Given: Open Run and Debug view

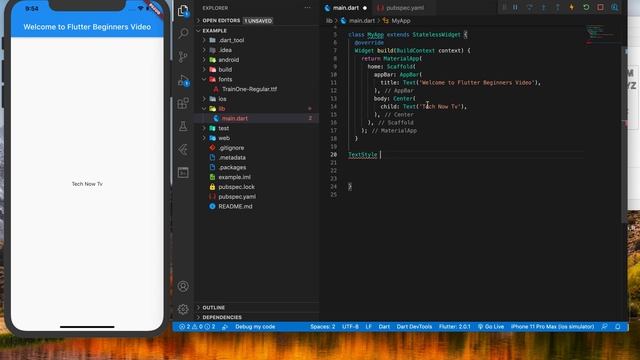Looking at the screenshot, I should click(x=183, y=80).
